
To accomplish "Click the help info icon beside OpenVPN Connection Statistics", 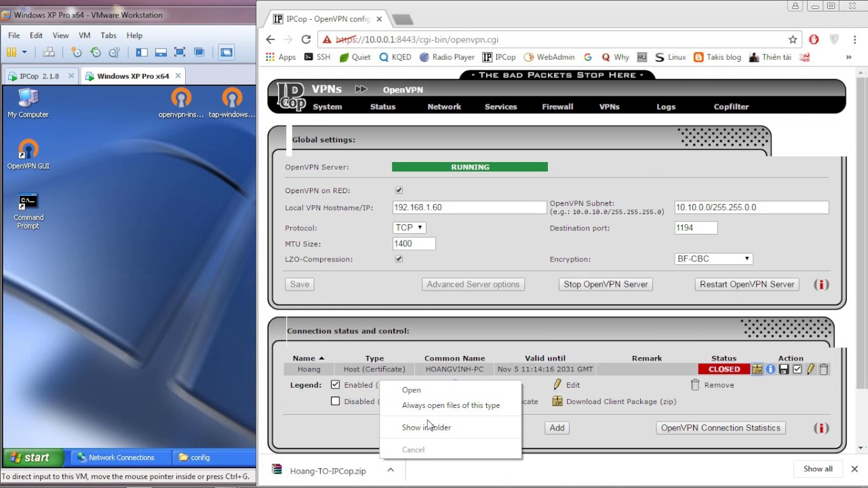I will (x=821, y=428).
